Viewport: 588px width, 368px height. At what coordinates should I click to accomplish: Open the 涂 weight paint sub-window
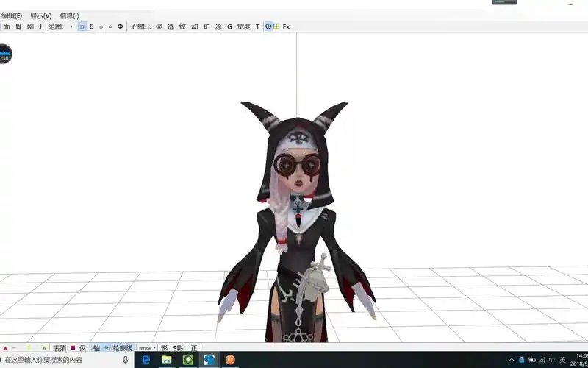[218, 26]
